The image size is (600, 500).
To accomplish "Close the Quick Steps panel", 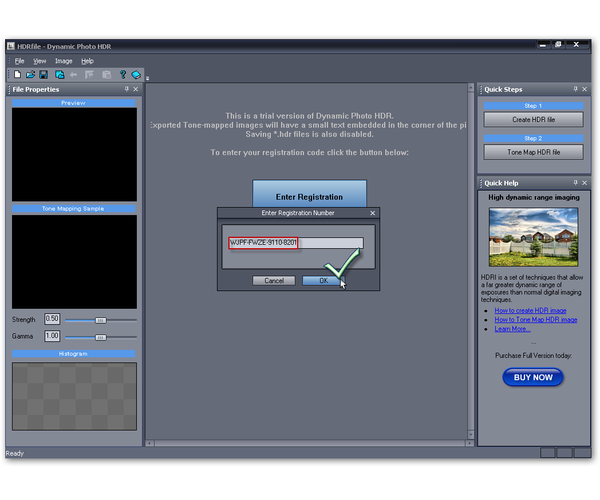I will point(584,89).
